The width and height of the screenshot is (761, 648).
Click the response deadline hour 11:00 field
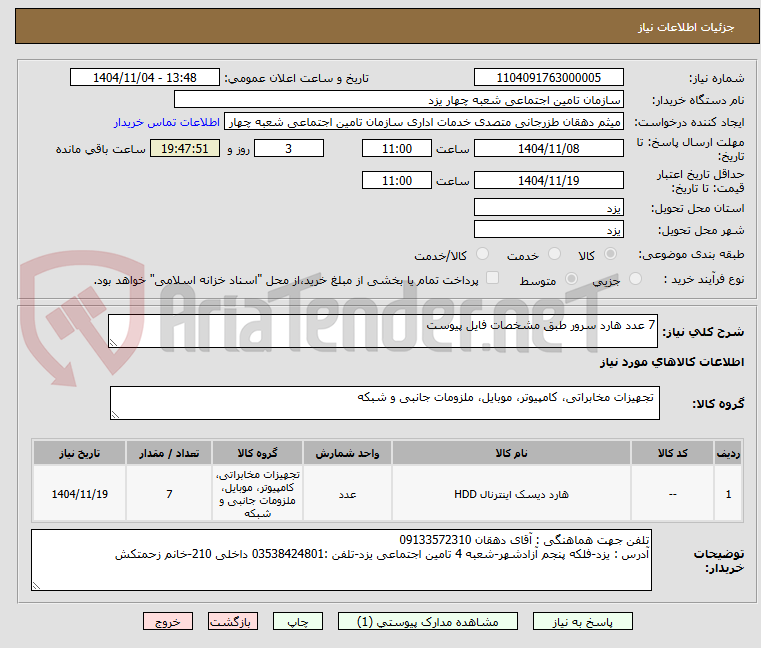point(397,149)
